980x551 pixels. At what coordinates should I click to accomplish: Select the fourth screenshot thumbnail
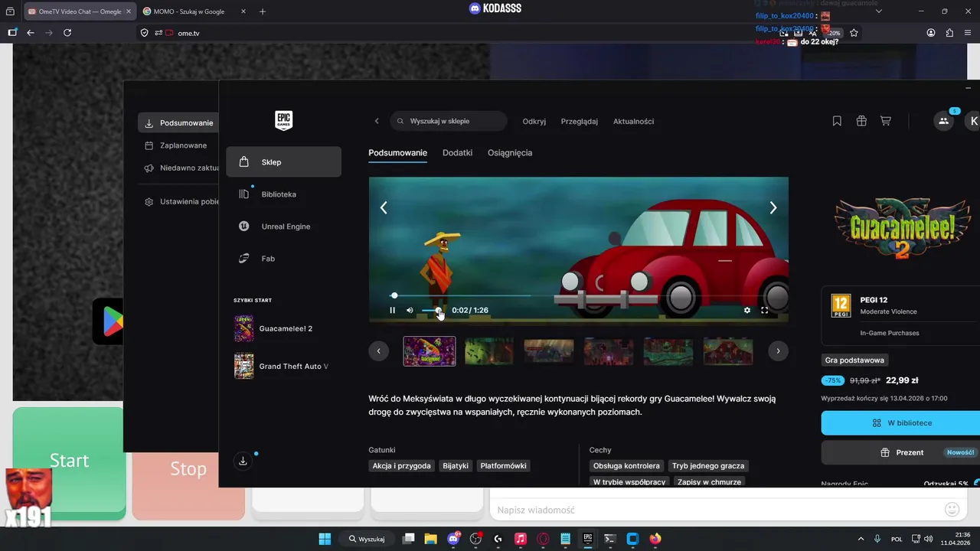coord(609,351)
